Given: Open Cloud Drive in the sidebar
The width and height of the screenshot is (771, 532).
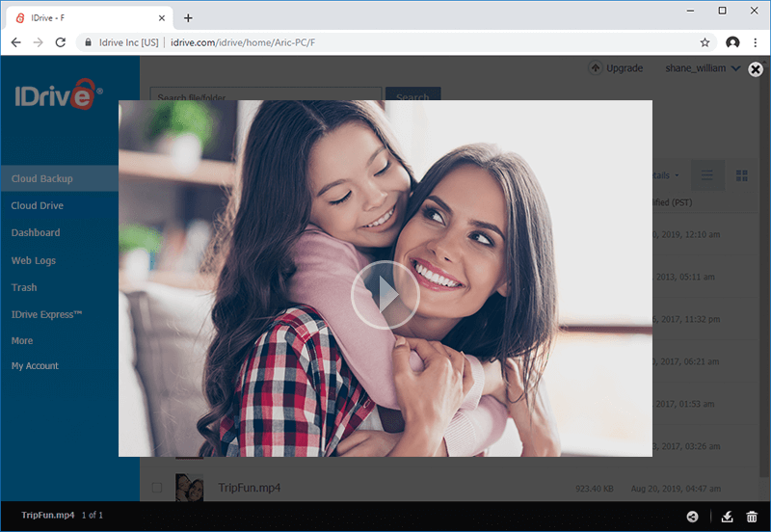Looking at the screenshot, I should (x=38, y=205).
